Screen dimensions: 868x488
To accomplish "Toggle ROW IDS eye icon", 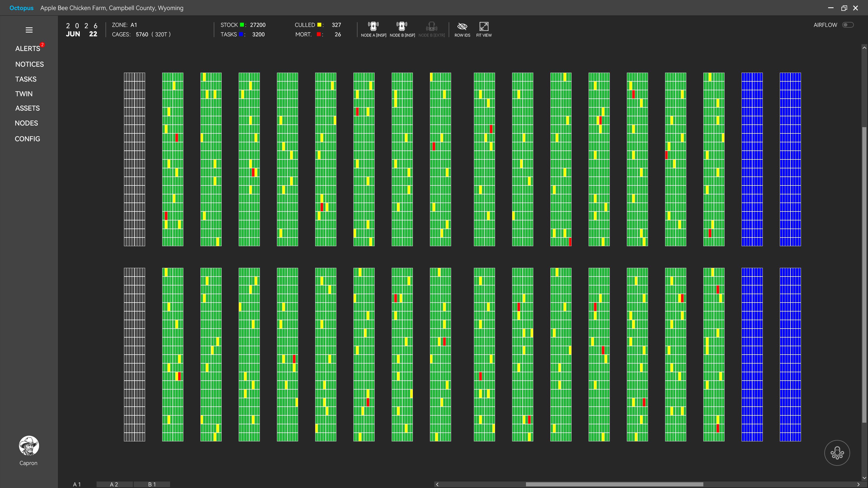I will [462, 26].
